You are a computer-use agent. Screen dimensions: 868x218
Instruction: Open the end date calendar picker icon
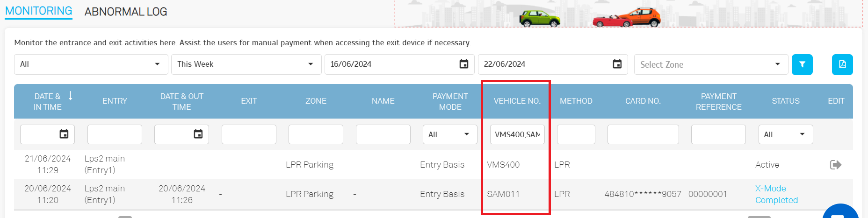click(x=617, y=64)
